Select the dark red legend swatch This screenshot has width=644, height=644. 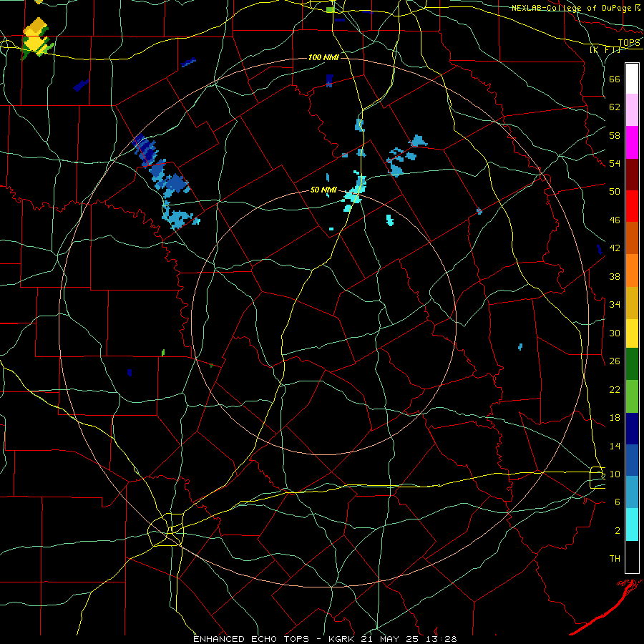point(632,175)
